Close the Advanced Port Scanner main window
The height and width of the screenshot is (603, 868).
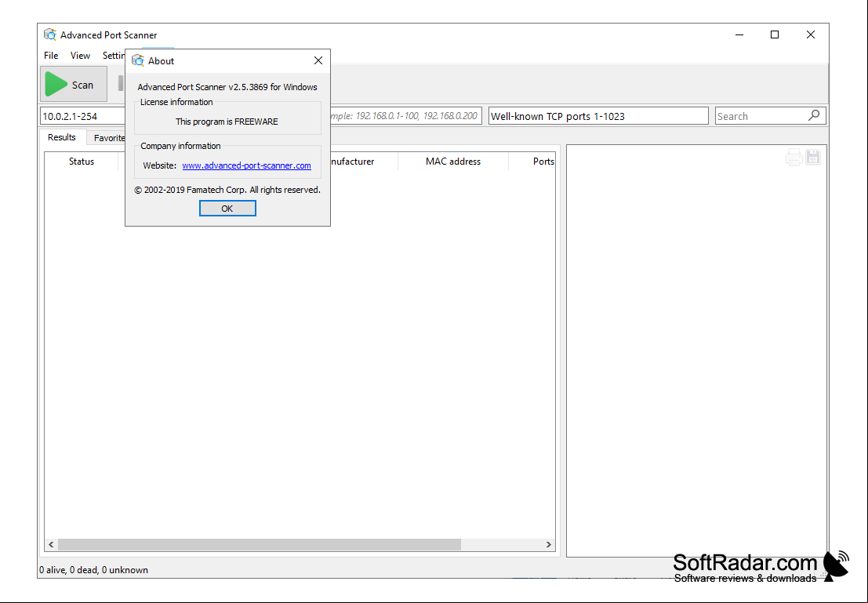coord(811,35)
